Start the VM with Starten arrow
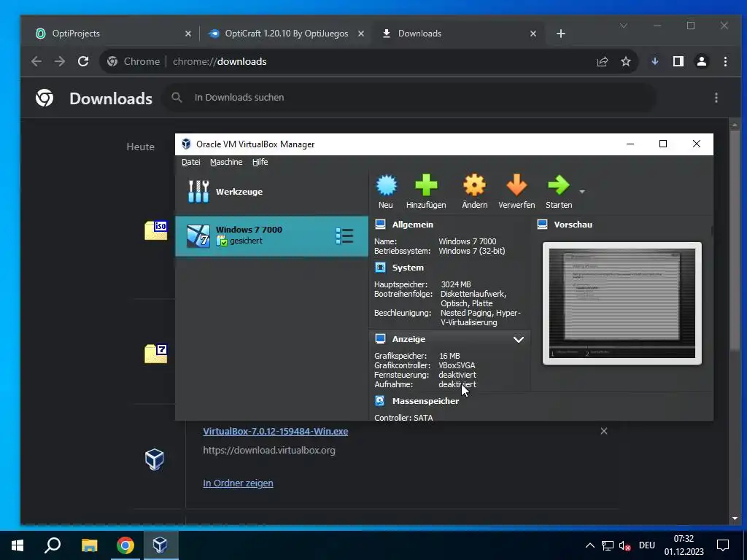This screenshot has height=560, width=747. 558,185
